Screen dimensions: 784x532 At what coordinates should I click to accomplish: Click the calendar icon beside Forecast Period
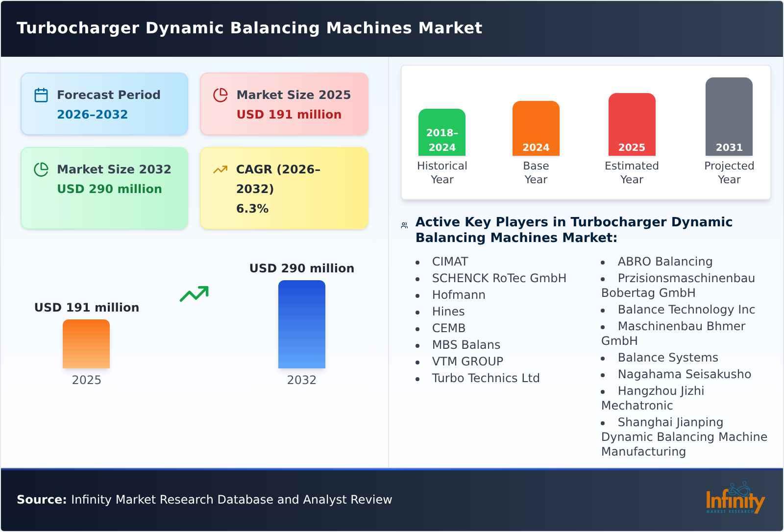point(41,94)
